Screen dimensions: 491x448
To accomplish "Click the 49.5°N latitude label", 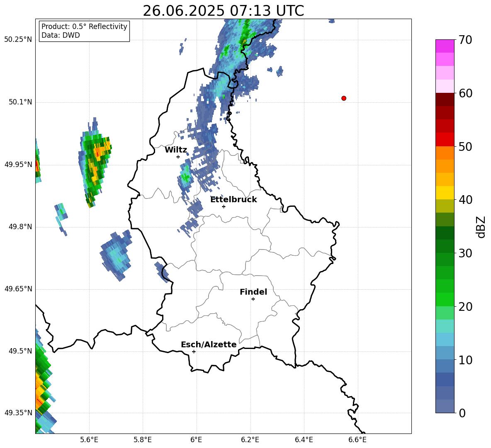I will 20,351.
